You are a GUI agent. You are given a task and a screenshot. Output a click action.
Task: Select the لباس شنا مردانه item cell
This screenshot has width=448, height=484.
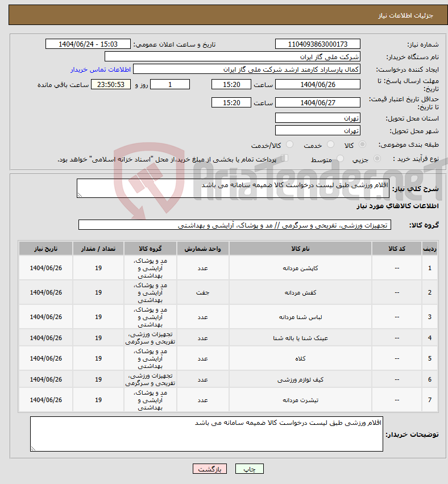point(300,317)
